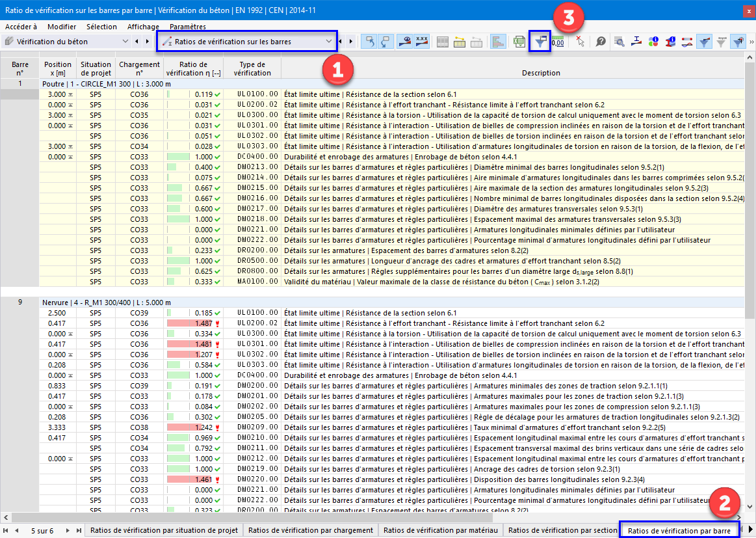Image resolution: width=756 pixels, height=538 pixels.
Task: Open the Modifier menu
Action: (x=62, y=27)
